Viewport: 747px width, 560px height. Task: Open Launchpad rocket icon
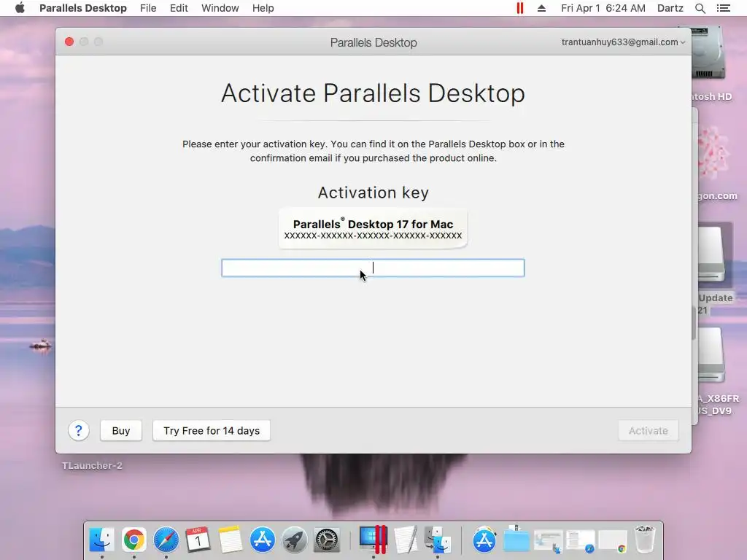pyautogui.click(x=295, y=540)
